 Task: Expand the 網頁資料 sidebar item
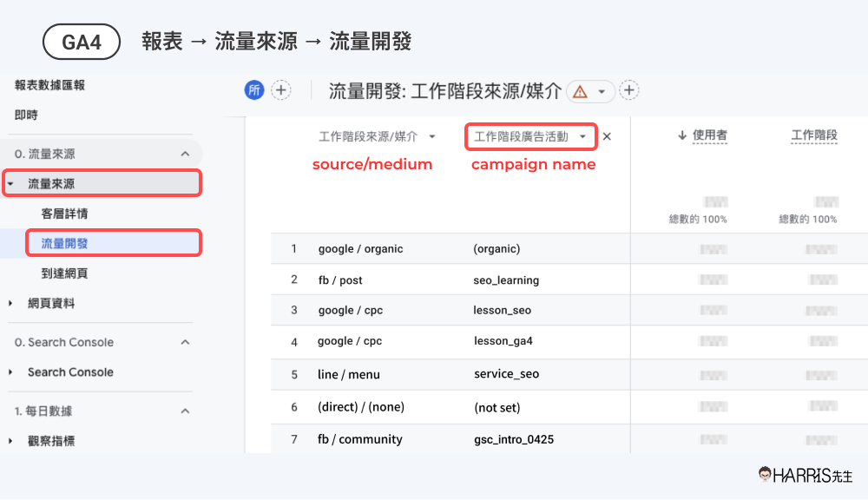coord(54,303)
